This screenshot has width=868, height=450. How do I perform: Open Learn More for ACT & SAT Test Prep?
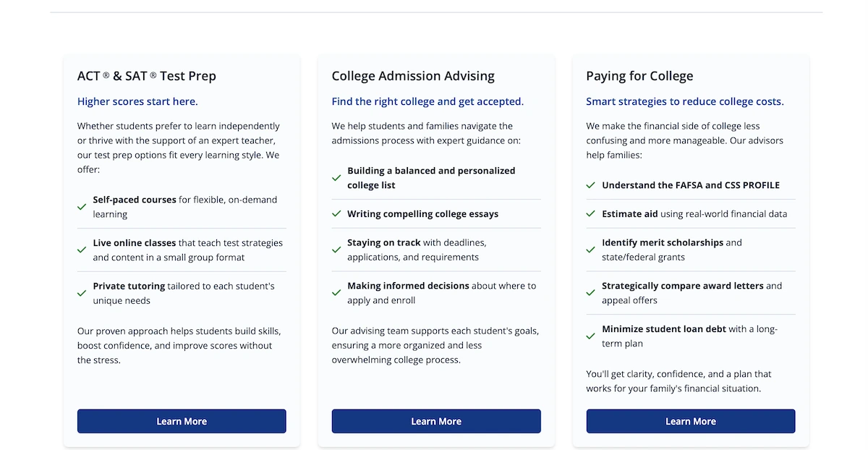coord(182,421)
